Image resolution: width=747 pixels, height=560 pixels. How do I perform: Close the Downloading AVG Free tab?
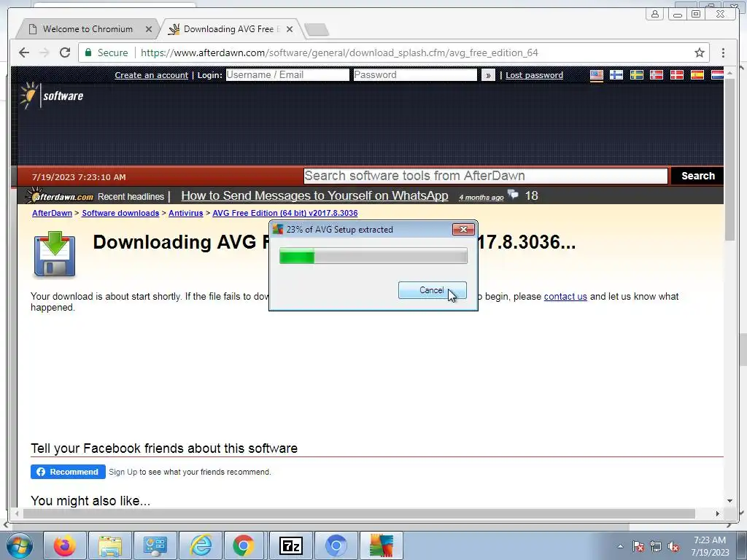(x=289, y=29)
